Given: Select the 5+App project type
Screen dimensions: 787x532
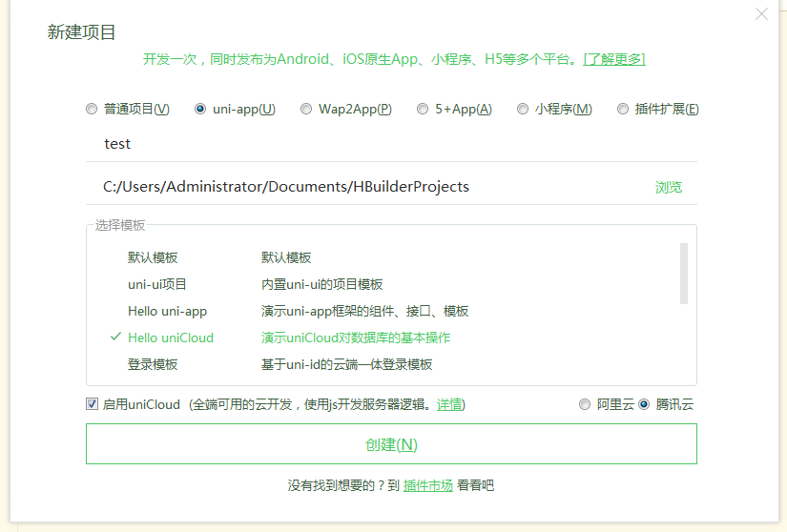Looking at the screenshot, I should (x=423, y=109).
